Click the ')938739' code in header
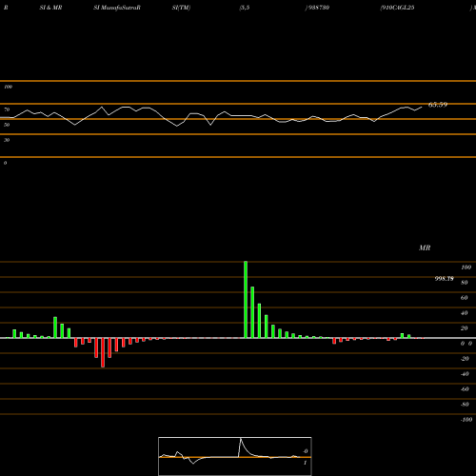This screenshot has height=476, width=476. tap(317, 8)
